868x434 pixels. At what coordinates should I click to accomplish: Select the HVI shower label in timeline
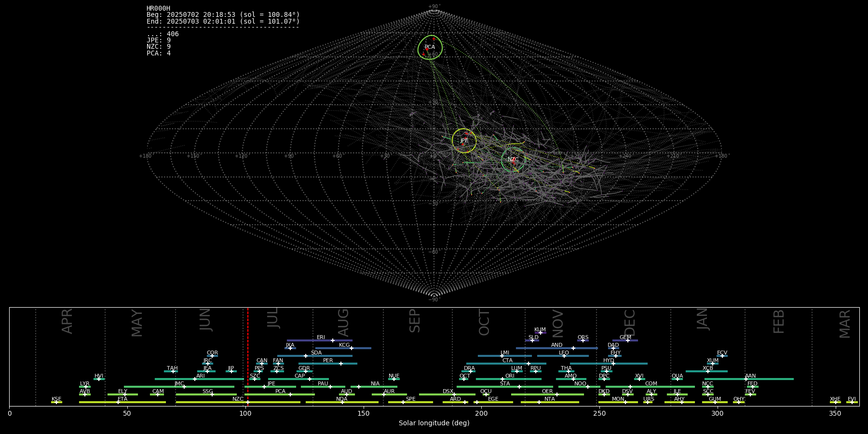[x=99, y=376]
